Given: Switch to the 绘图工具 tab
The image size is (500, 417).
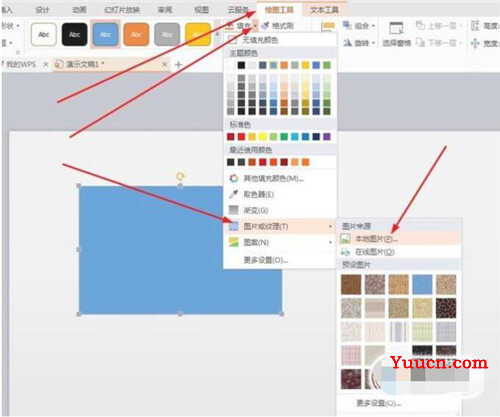Looking at the screenshot, I should point(279,10).
